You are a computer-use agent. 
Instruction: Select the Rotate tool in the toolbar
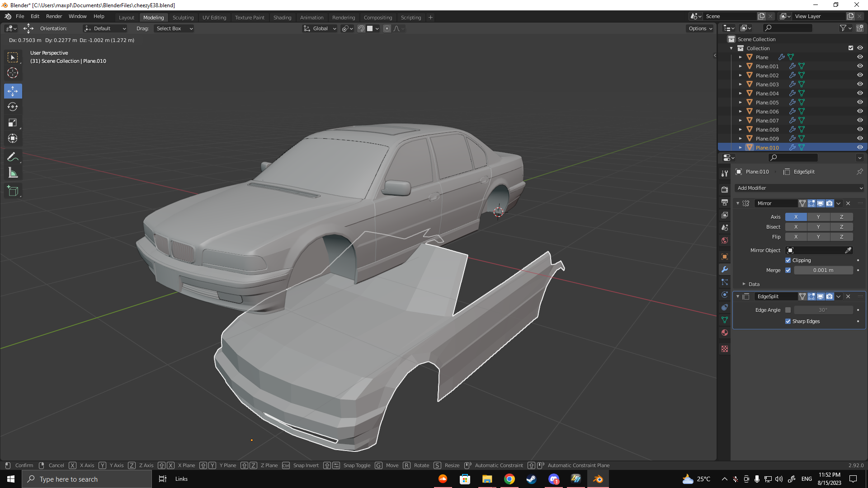pyautogui.click(x=13, y=107)
